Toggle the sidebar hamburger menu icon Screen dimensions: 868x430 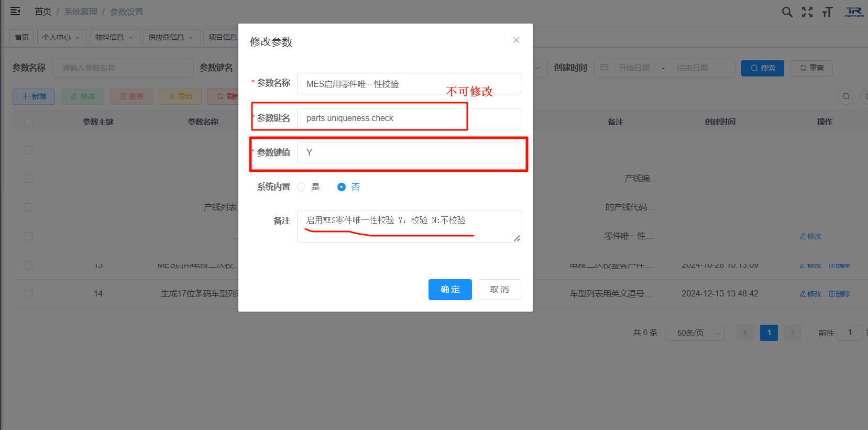pos(15,11)
